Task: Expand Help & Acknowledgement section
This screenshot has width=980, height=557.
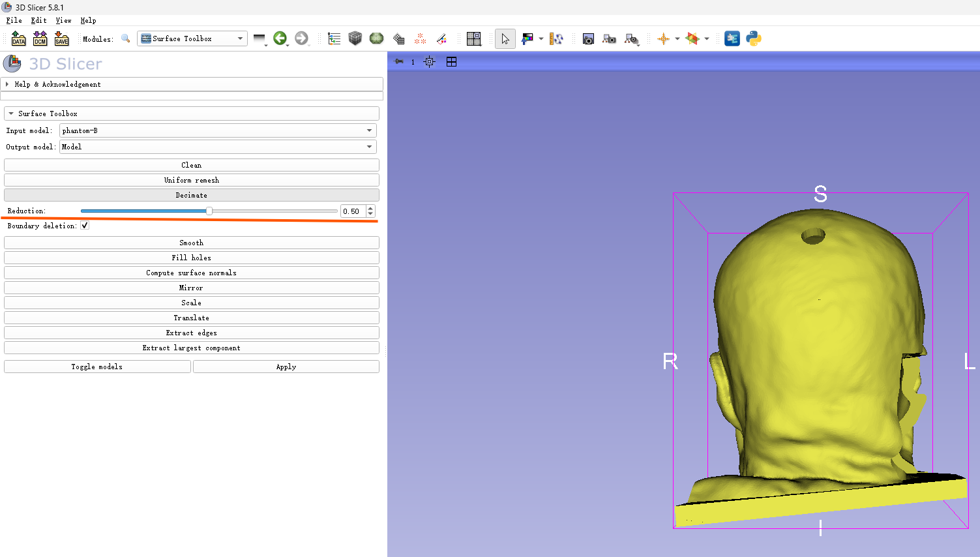Action: (192, 84)
